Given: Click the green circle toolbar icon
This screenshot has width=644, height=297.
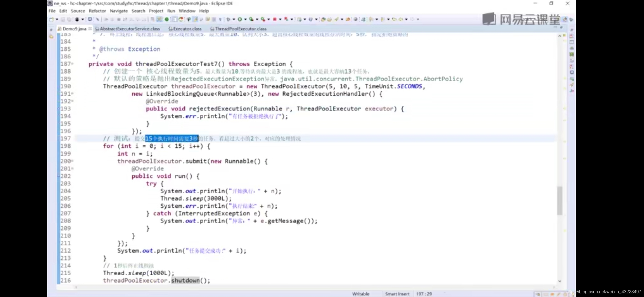Looking at the screenshot, I should pos(167,19).
